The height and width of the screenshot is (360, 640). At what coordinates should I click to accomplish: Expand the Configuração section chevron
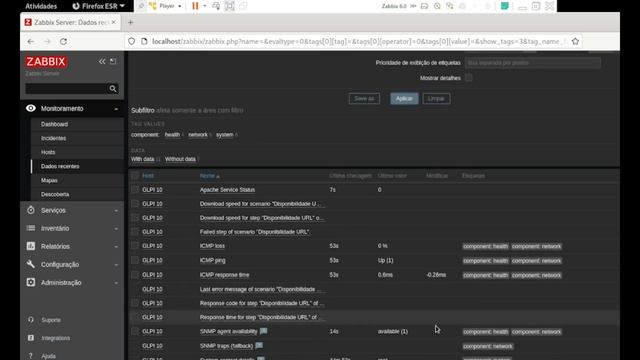point(116,264)
